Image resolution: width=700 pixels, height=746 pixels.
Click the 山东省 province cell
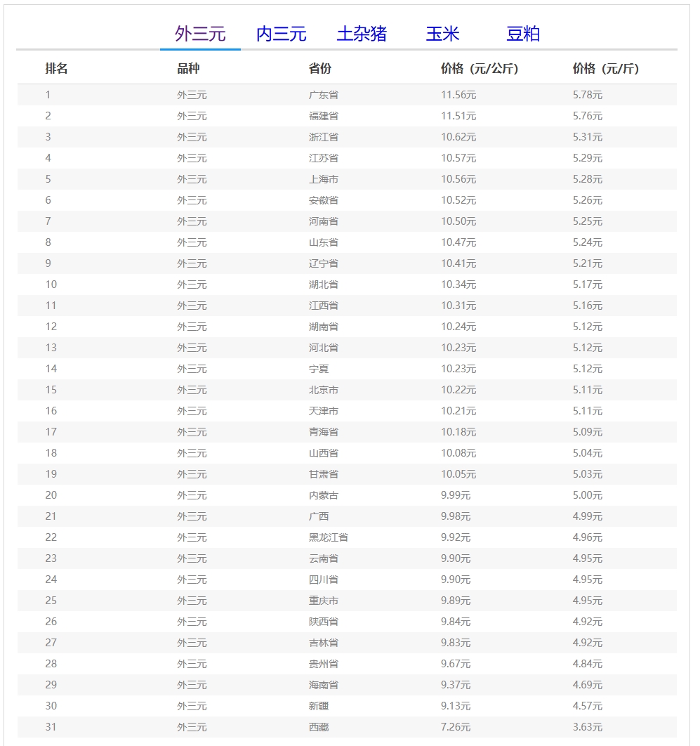pyautogui.click(x=324, y=242)
